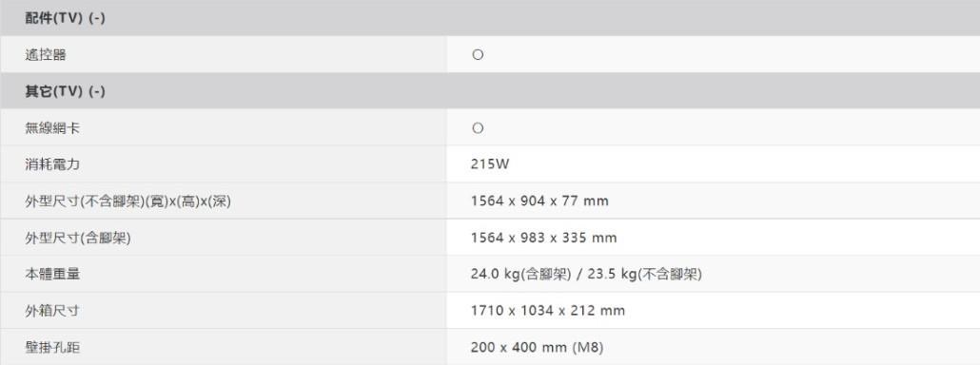Click the 1564 x 983 x 335 mm value
The height and width of the screenshot is (365, 980).
543,238
